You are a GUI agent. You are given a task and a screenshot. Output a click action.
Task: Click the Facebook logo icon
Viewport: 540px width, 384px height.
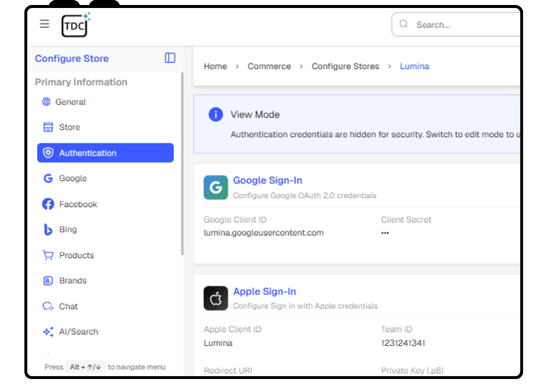pos(48,204)
